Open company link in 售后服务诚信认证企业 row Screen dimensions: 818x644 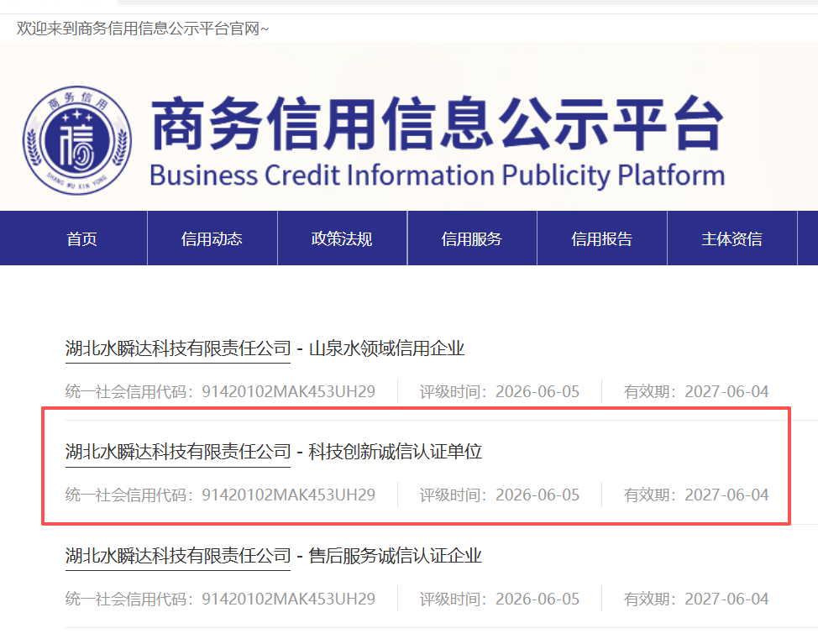[x=178, y=556]
